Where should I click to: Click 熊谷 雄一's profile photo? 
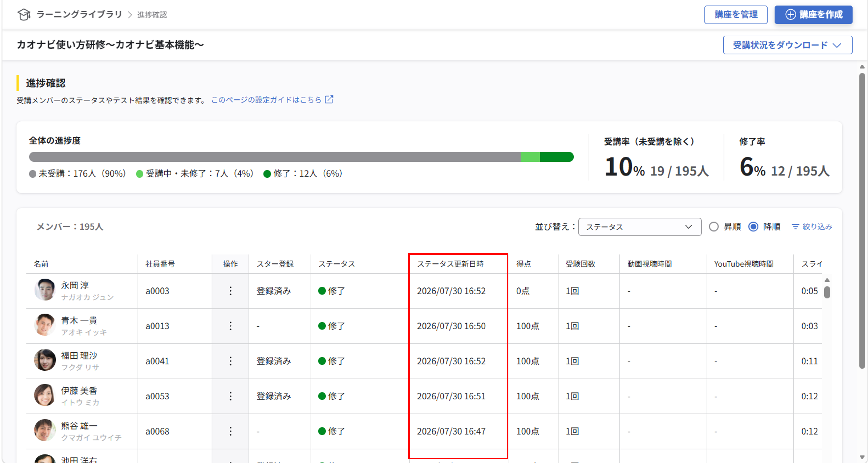pos(45,430)
